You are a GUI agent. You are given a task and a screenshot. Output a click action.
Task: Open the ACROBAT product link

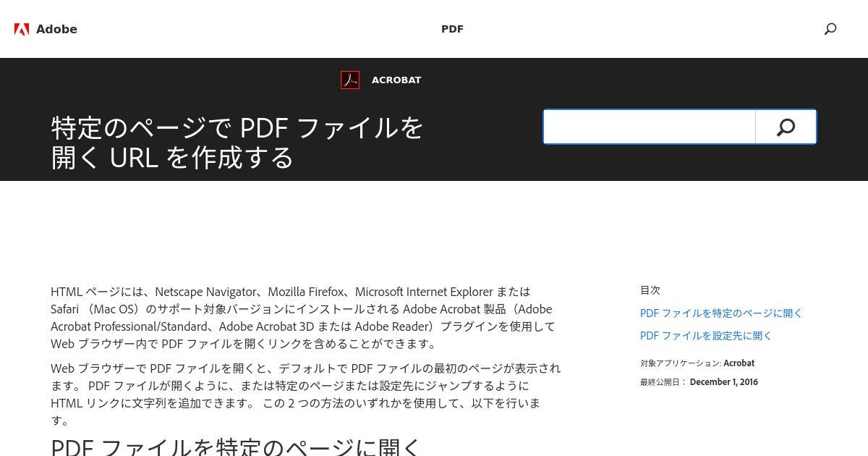coord(396,80)
